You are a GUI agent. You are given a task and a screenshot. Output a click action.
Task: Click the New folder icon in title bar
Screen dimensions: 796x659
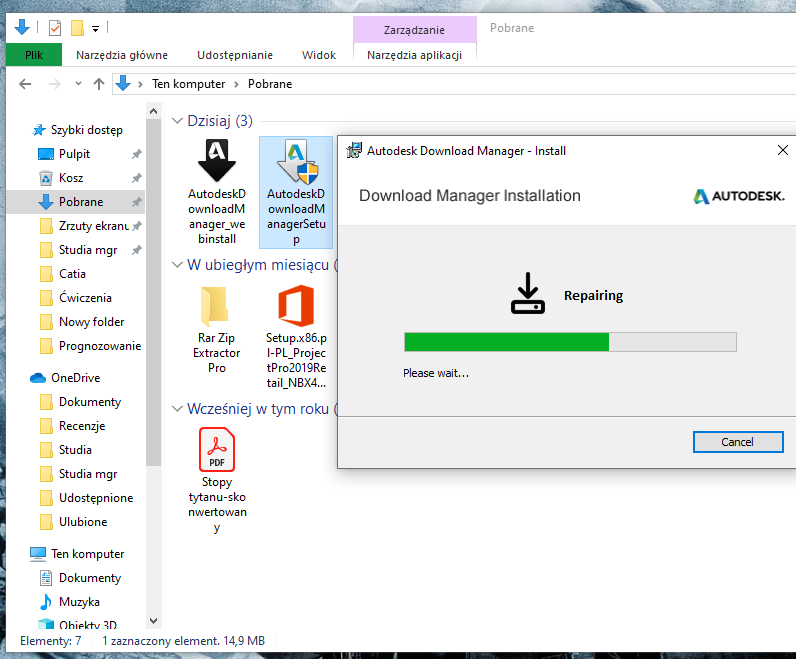77,28
